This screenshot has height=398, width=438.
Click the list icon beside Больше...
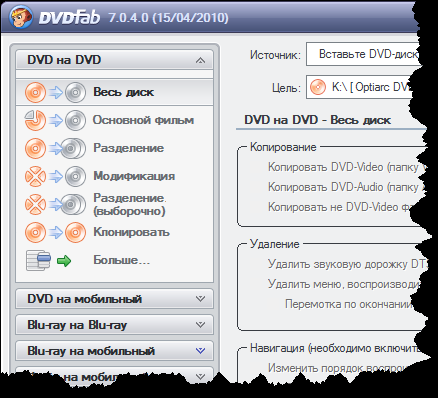pyautogui.click(x=38, y=260)
